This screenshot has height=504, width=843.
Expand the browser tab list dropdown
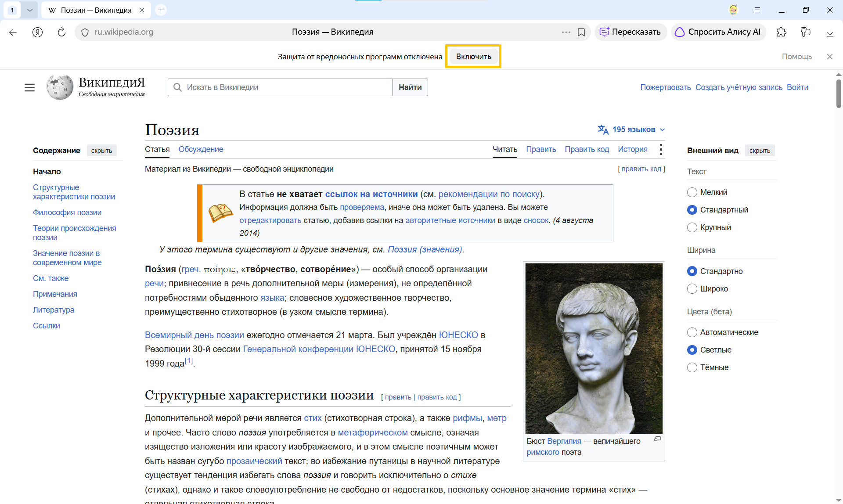(29, 10)
